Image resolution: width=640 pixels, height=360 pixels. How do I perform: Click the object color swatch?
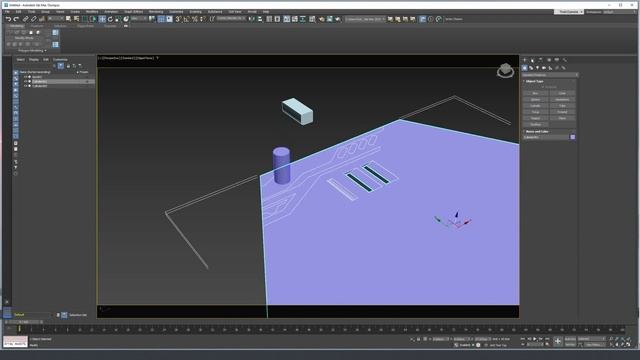point(573,137)
